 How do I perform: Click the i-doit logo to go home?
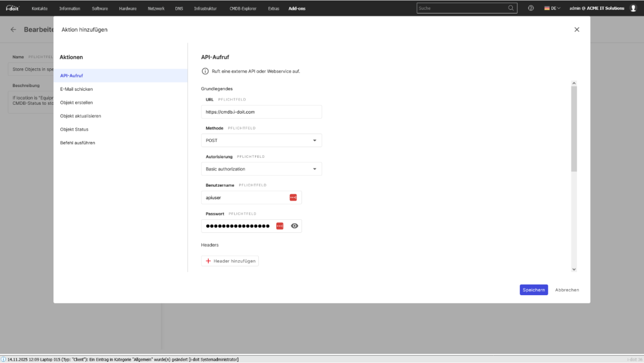(x=12, y=8)
